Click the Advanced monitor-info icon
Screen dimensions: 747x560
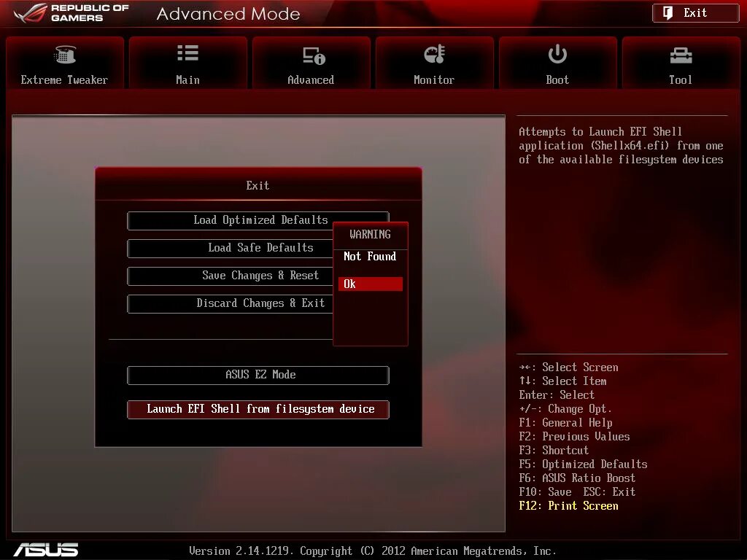(x=314, y=55)
